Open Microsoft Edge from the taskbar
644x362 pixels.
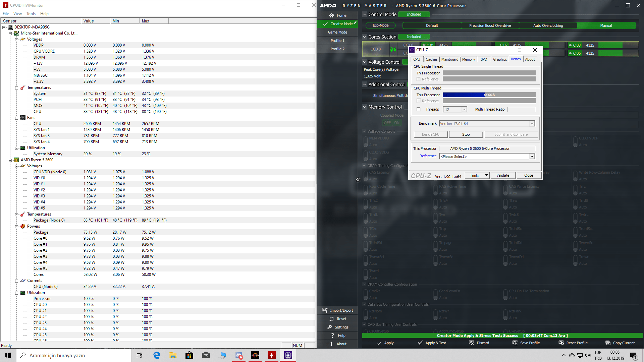[157, 355]
